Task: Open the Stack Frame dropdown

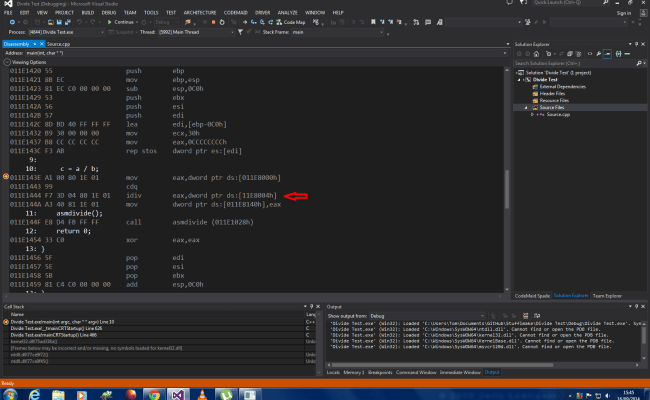Action: (337, 32)
